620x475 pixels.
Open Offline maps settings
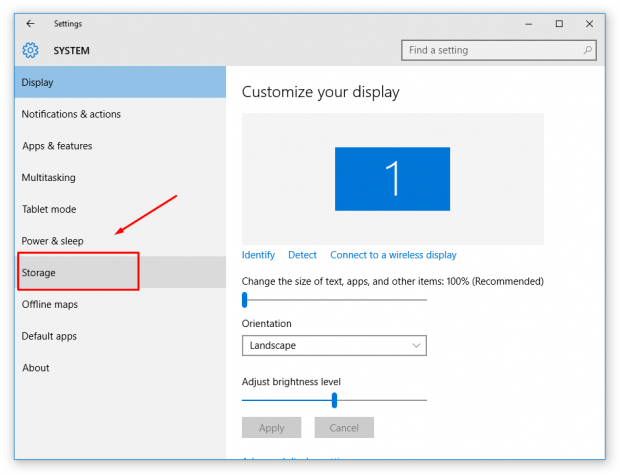coord(50,304)
